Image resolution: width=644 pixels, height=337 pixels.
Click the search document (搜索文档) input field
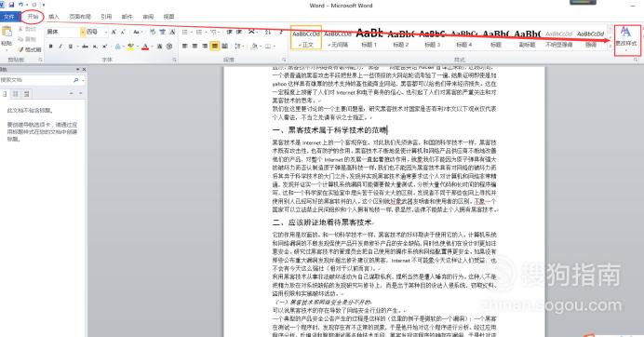coord(36,80)
